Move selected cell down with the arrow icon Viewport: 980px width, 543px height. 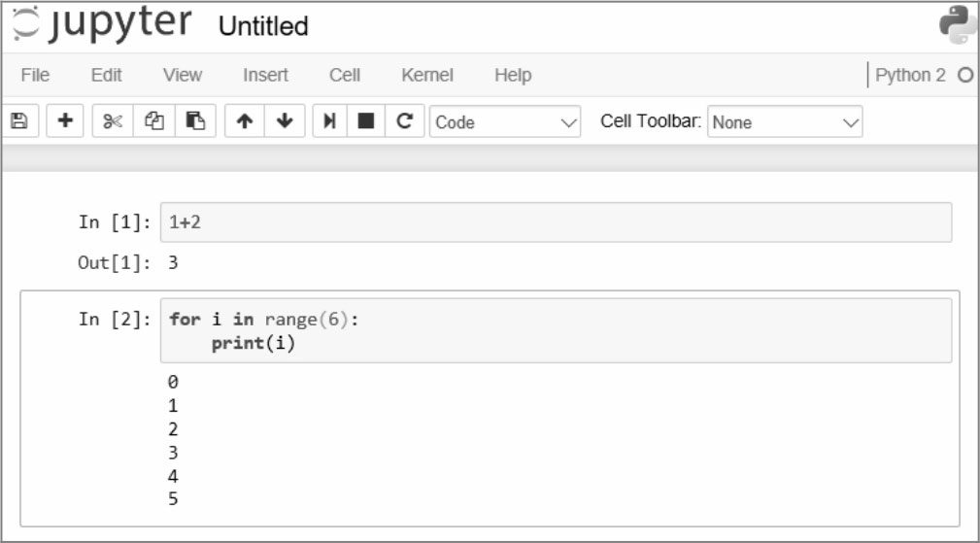point(285,120)
